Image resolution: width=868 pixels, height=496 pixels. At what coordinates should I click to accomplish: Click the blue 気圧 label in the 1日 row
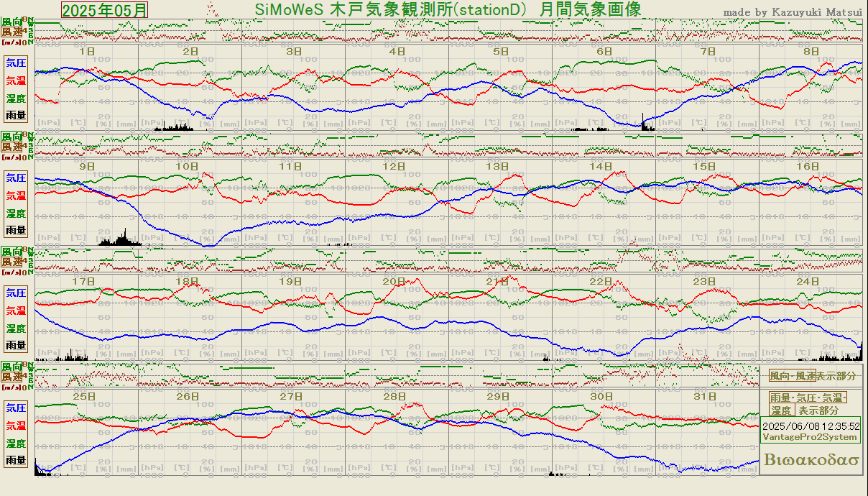16,63
